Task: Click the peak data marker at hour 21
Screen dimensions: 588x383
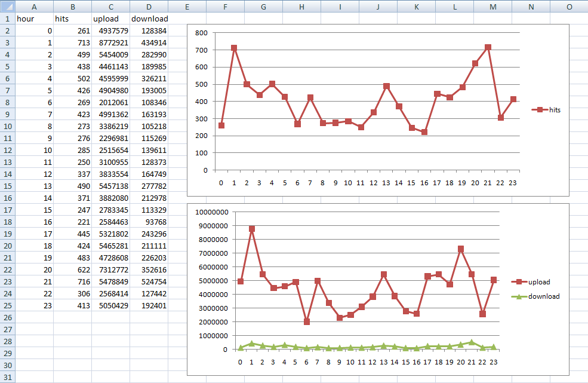Action: 488,47
